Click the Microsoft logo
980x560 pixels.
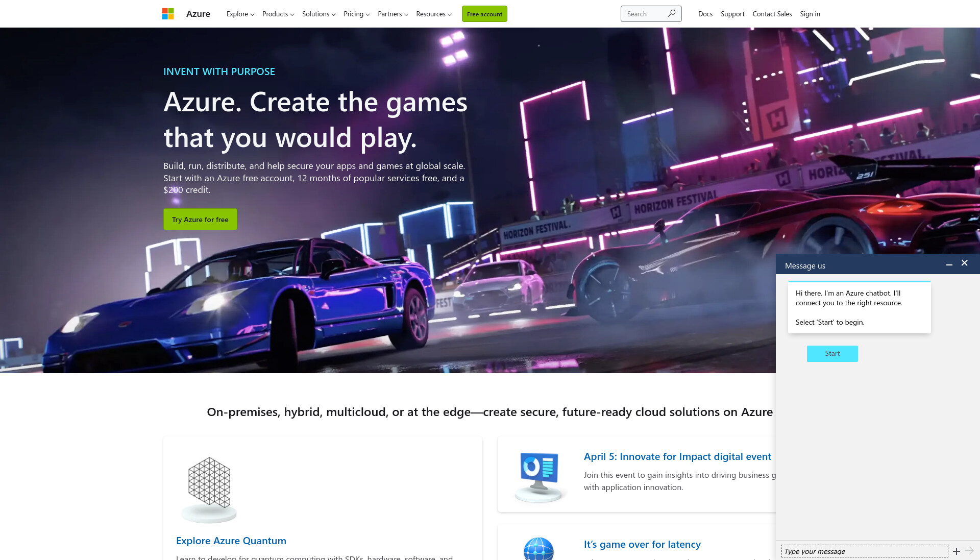coord(168,14)
